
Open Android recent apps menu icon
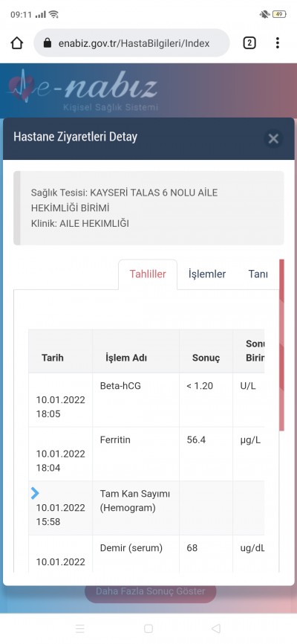tap(80, 628)
